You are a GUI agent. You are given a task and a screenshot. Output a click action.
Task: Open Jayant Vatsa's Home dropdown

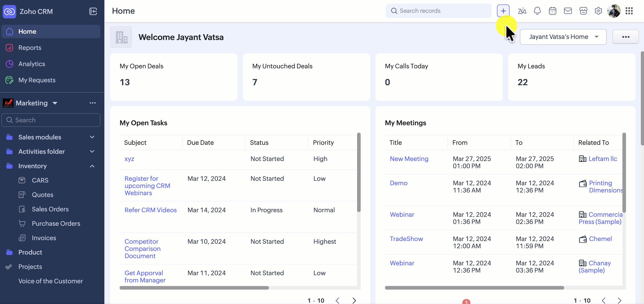click(x=563, y=37)
